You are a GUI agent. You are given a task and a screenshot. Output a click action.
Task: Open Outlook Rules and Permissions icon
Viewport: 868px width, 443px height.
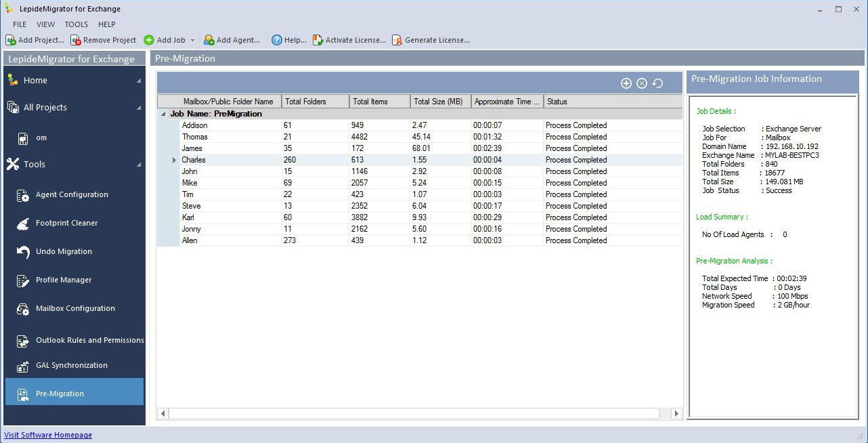click(x=22, y=341)
